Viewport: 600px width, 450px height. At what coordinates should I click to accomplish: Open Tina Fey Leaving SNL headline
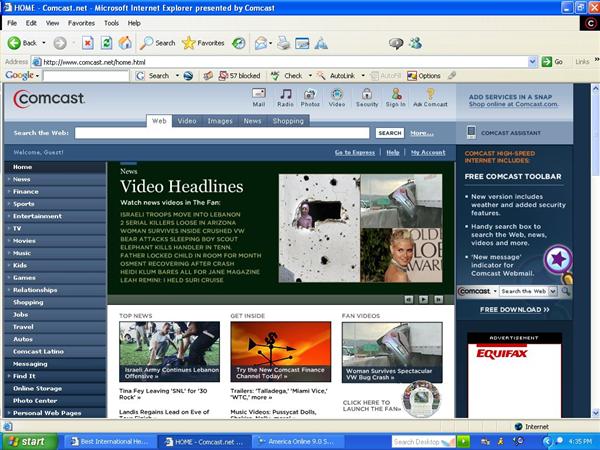pos(163,394)
